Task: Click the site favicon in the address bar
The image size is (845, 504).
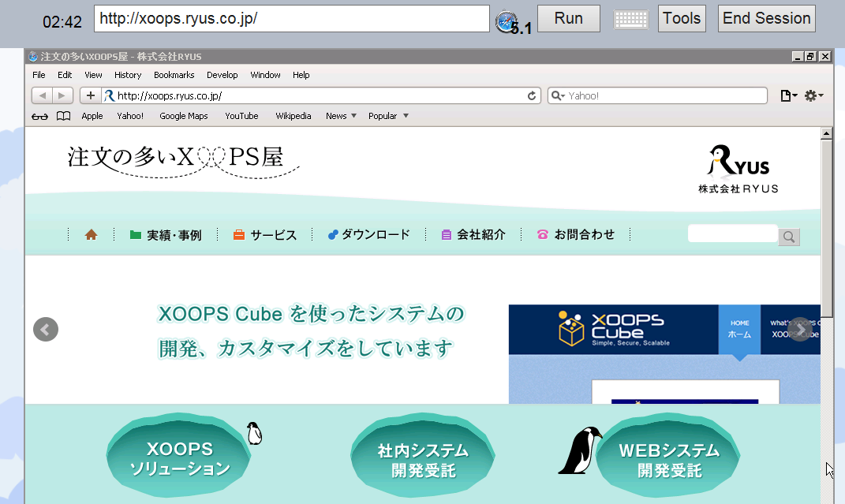Action: (110, 96)
